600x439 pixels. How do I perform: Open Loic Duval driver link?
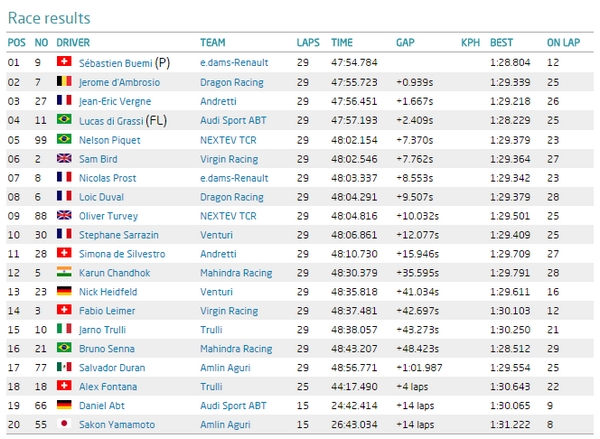pos(101,197)
